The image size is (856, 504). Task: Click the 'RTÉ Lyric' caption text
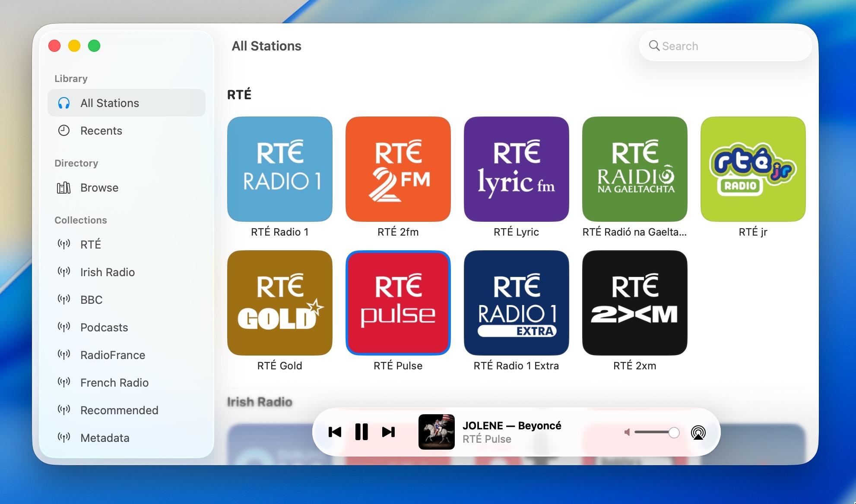pos(517,232)
